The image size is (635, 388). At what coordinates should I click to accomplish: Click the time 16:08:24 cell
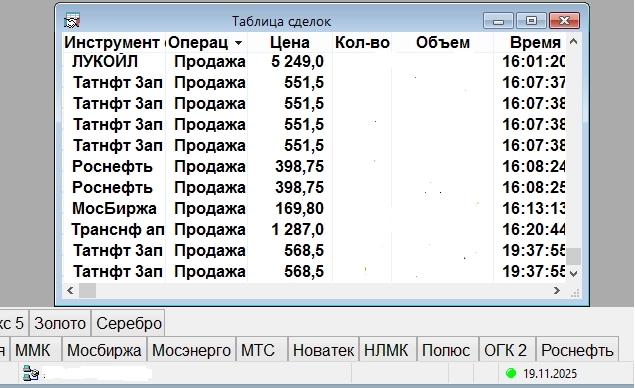click(534, 166)
